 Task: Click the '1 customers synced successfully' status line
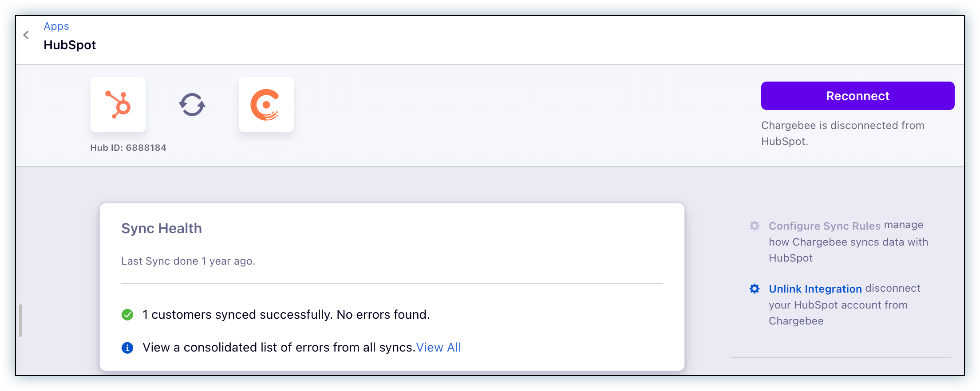tap(286, 315)
